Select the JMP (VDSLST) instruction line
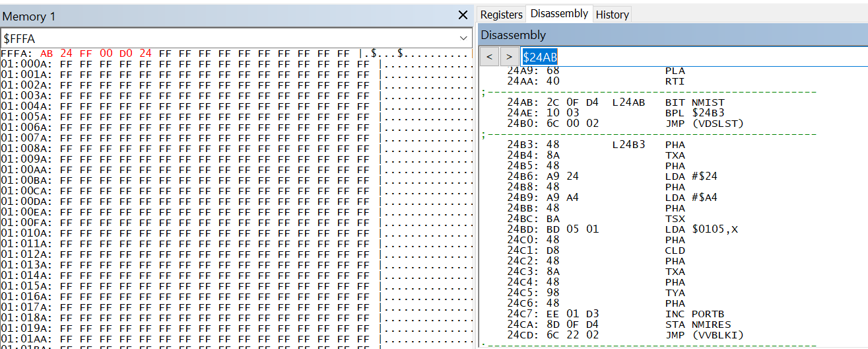This screenshot has width=868, height=349. pos(699,124)
